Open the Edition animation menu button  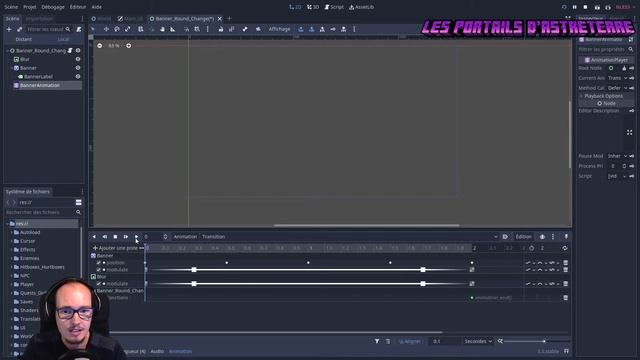click(523, 237)
